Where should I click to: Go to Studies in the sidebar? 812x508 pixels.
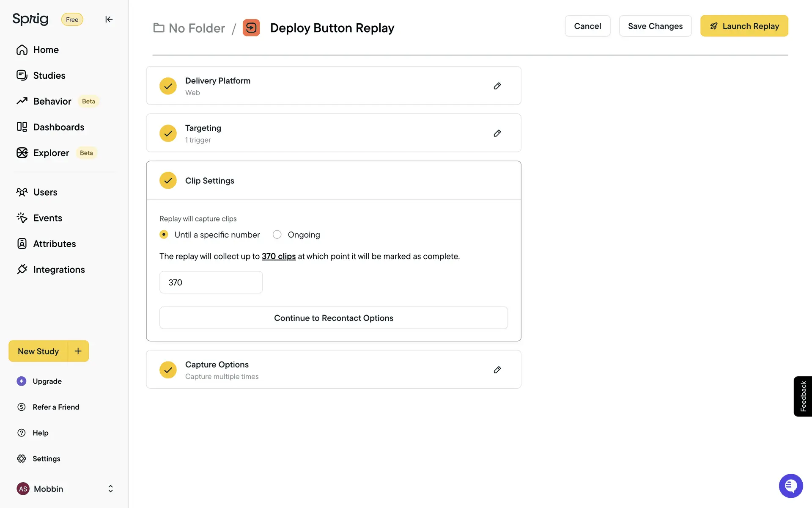tap(49, 75)
